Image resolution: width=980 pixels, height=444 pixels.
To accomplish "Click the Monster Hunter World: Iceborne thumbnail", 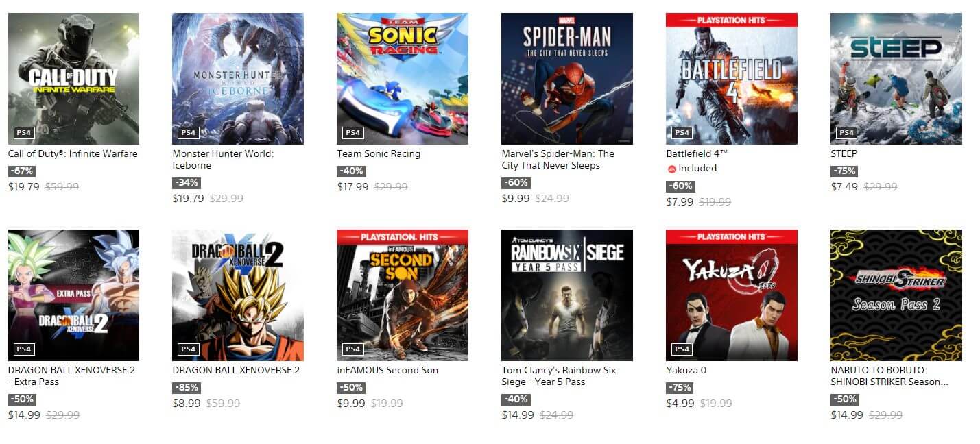I will coord(238,79).
